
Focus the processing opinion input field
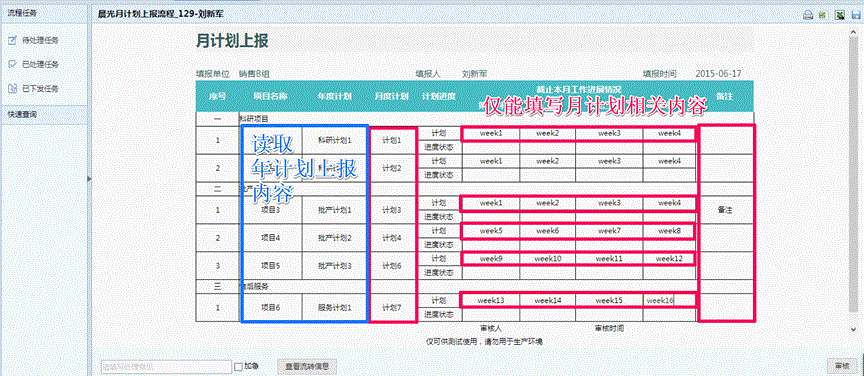pyautogui.click(x=166, y=366)
